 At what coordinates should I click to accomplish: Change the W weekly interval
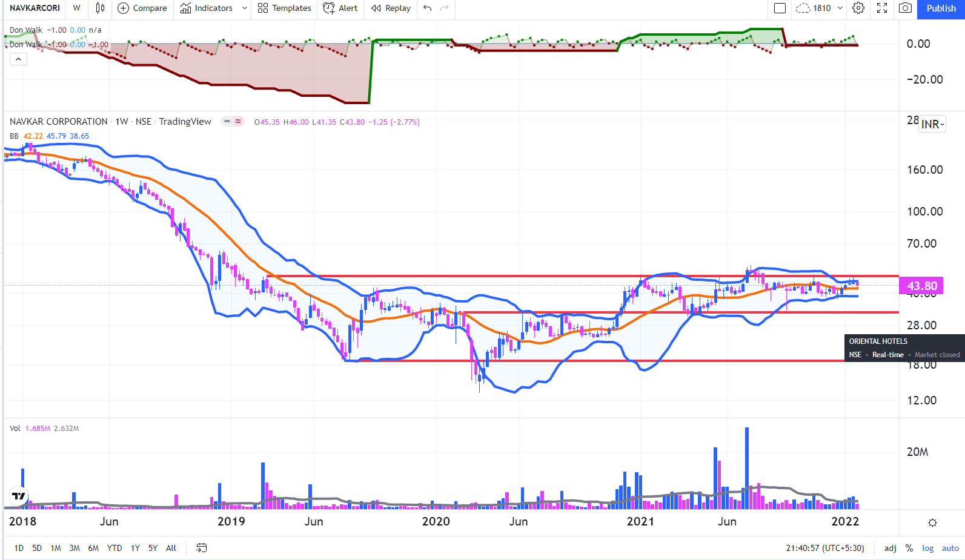click(77, 8)
